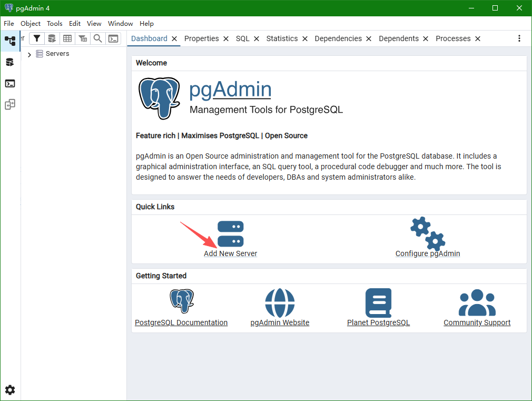Open the View menu

pyautogui.click(x=94, y=23)
